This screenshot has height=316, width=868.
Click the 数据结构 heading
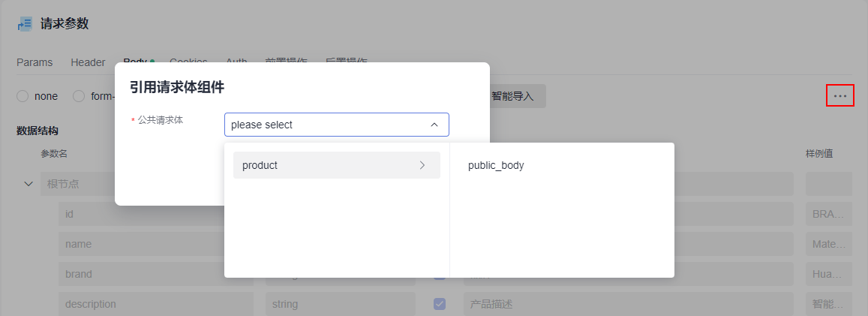point(38,131)
